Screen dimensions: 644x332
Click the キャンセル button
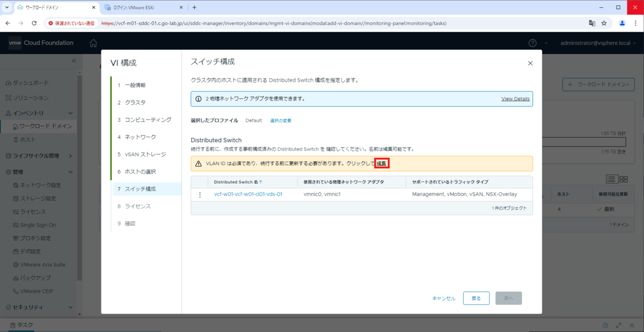click(x=444, y=298)
